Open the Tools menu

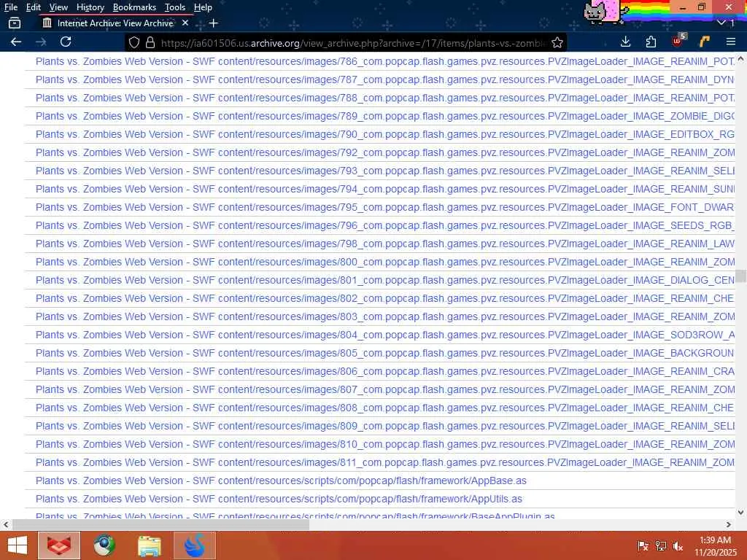tap(175, 7)
